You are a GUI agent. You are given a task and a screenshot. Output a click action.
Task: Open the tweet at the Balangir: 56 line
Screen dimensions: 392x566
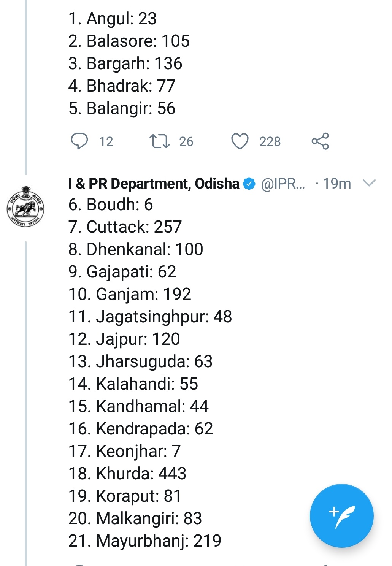122,108
